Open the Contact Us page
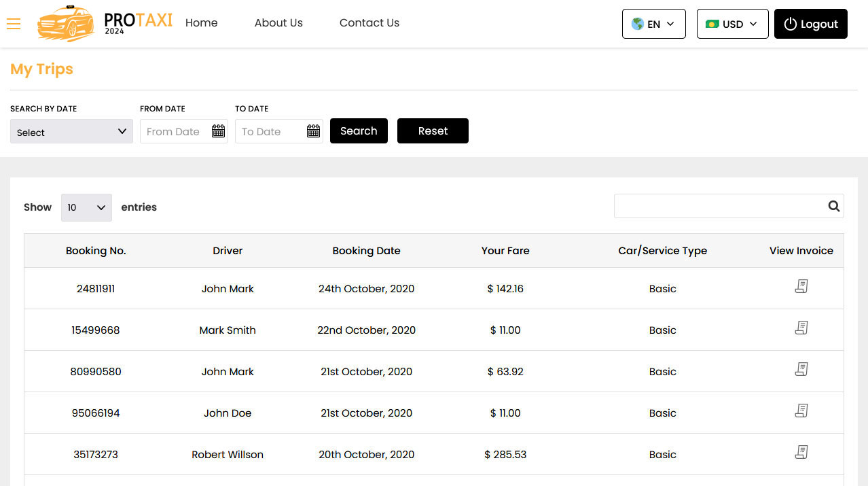This screenshot has width=868, height=486. (369, 22)
